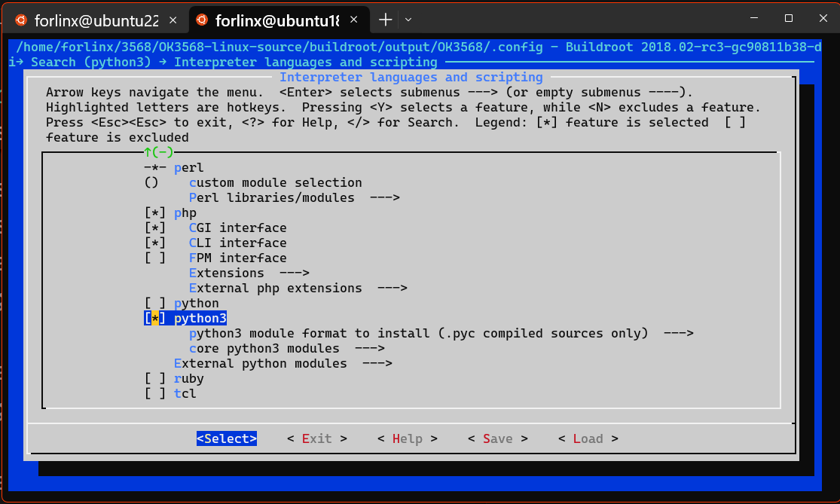Click the Save button
Viewport: 840px width, 504px height.
[x=497, y=438]
